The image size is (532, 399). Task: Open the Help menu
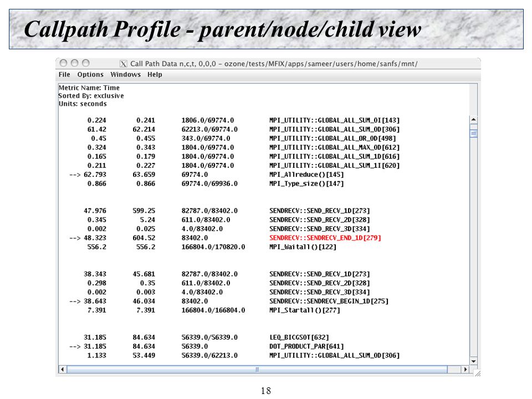(155, 74)
